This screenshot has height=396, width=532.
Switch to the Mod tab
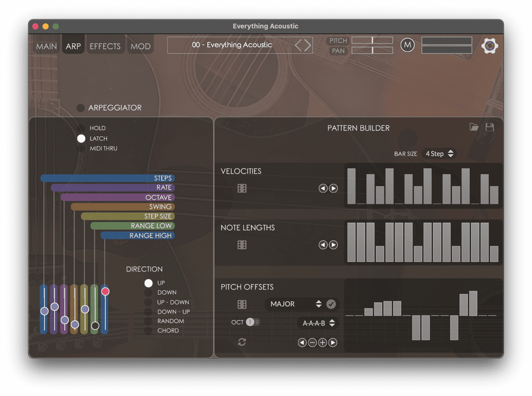click(x=140, y=46)
